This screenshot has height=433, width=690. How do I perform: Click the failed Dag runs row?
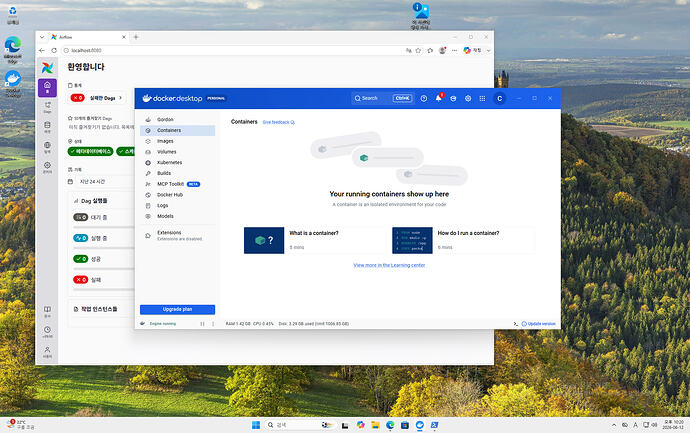tap(104, 279)
